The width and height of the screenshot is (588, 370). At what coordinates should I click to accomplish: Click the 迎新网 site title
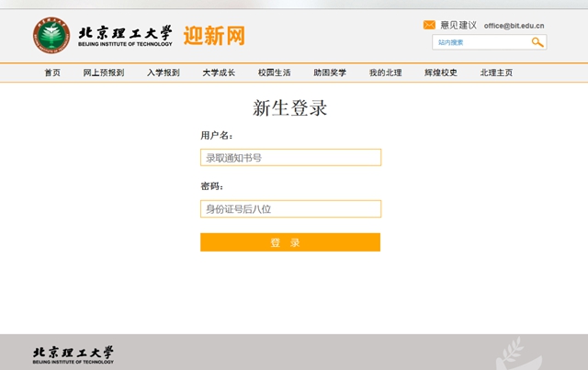pyautogui.click(x=214, y=36)
